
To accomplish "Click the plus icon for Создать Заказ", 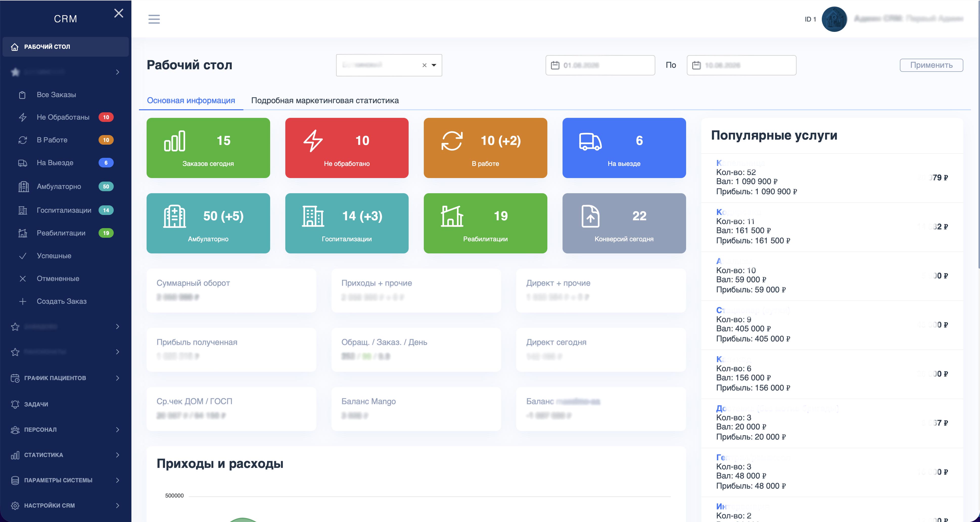I will click(22, 301).
